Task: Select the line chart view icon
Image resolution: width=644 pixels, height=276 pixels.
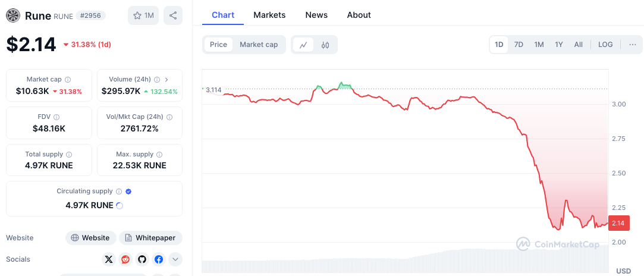Action: pos(303,45)
